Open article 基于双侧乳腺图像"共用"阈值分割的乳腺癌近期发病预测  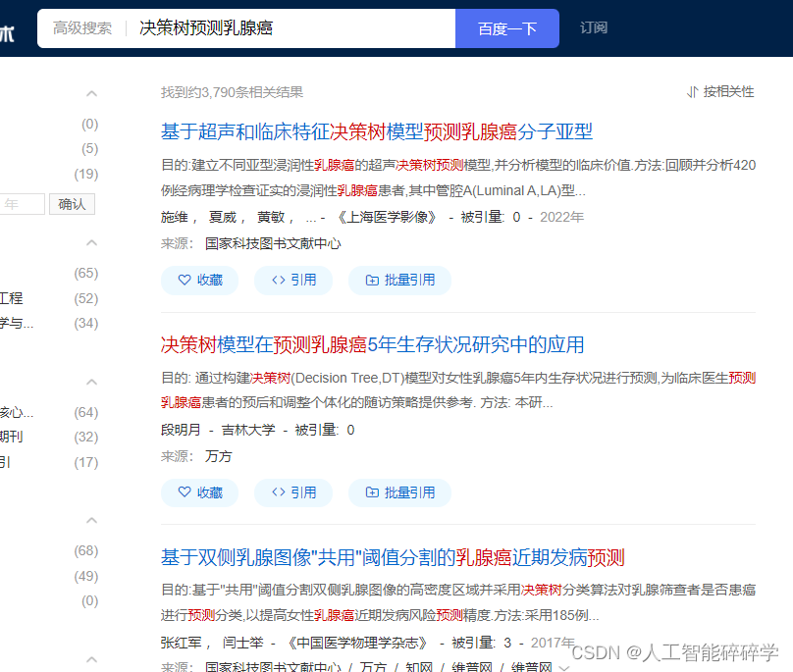(393, 558)
